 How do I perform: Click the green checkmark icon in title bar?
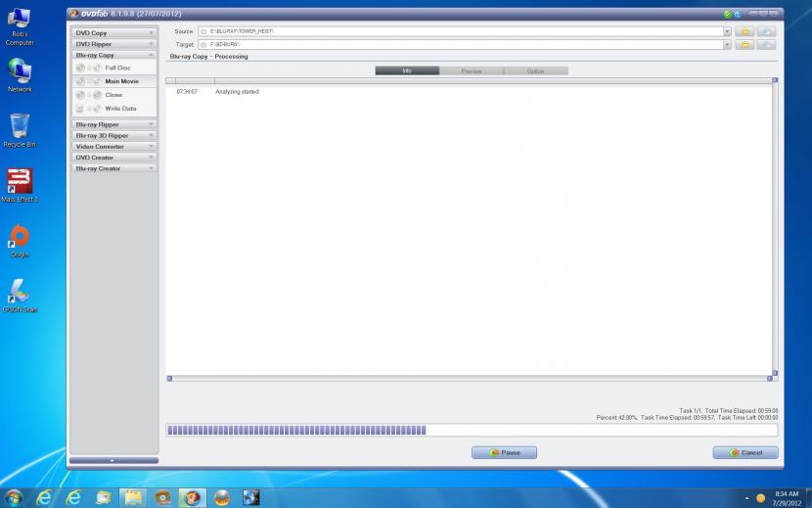coord(728,14)
